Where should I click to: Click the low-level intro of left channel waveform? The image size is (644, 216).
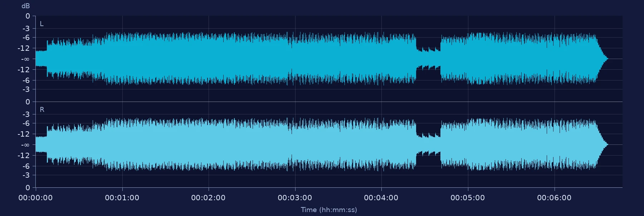[41, 59]
